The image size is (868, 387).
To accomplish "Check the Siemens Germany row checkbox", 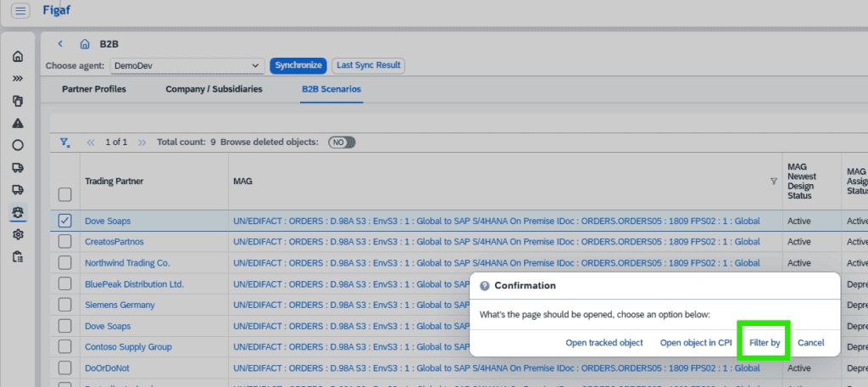I will coord(64,305).
